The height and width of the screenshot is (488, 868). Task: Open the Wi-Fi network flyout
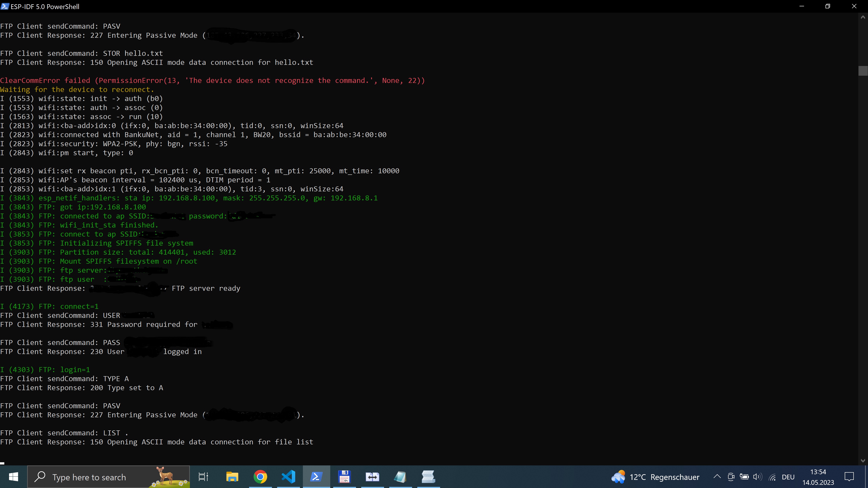[772, 477]
